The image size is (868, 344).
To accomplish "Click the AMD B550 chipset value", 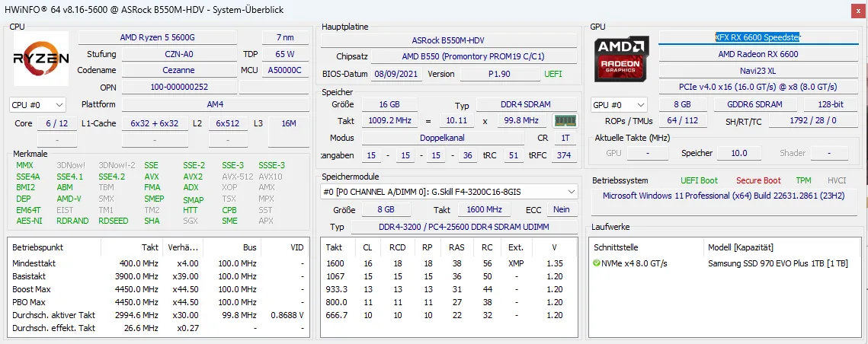I will [x=474, y=57].
